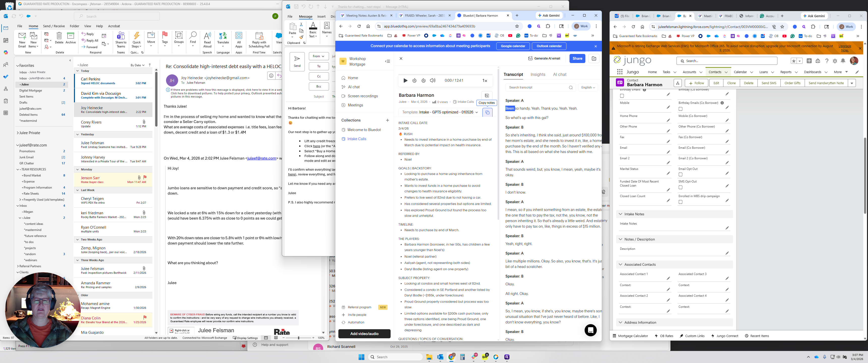Viewport: 868px width, 363px height.
Task: Open Send / Receive menu in Outlook
Action: pyautogui.click(x=53, y=26)
